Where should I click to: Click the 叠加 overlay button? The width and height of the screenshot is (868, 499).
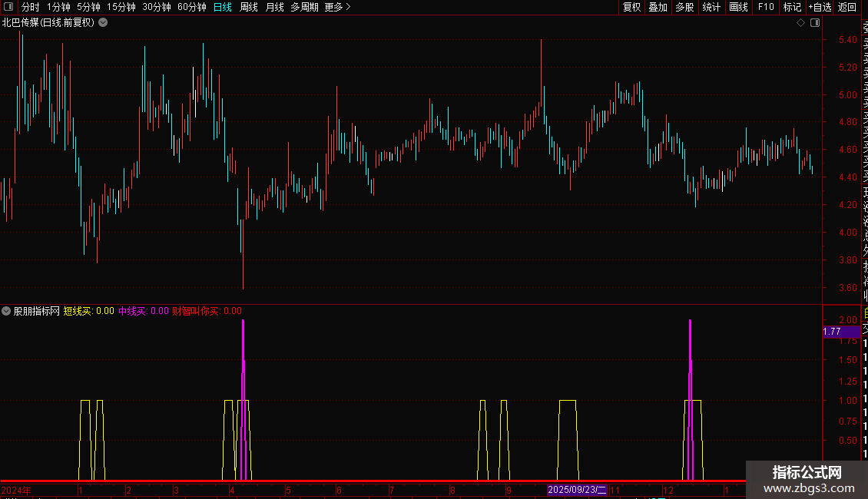pyautogui.click(x=658, y=7)
